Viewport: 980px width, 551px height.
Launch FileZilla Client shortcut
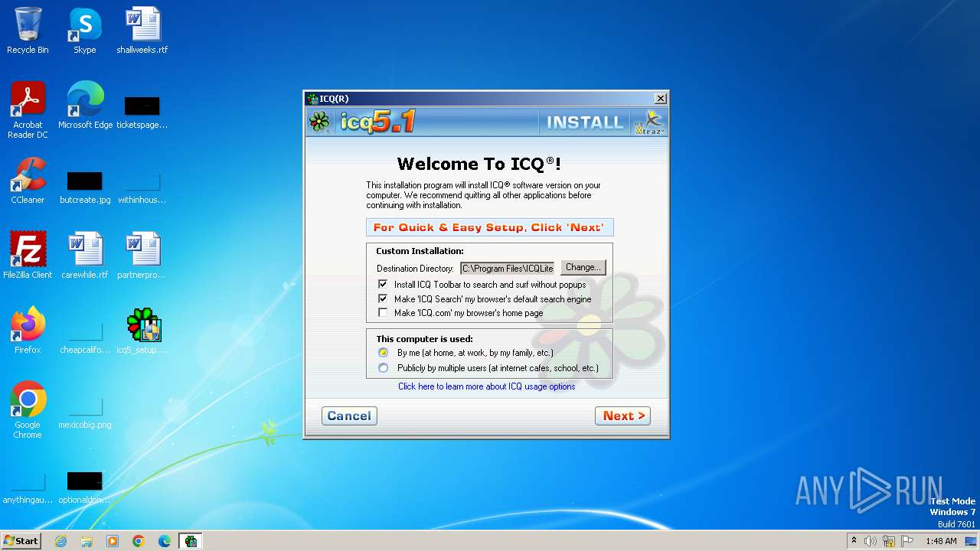pos(28,255)
